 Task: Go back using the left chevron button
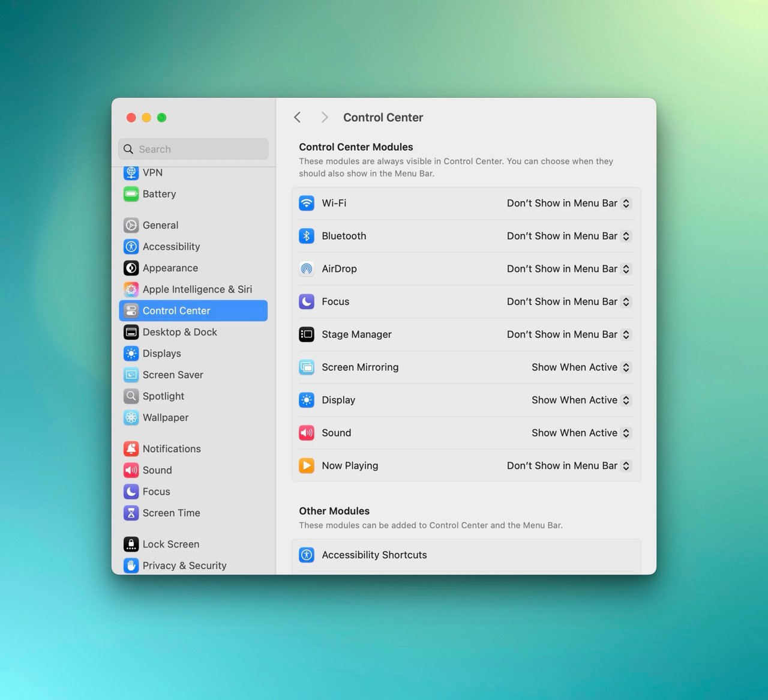pyautogui.click(x=298, y=117)
